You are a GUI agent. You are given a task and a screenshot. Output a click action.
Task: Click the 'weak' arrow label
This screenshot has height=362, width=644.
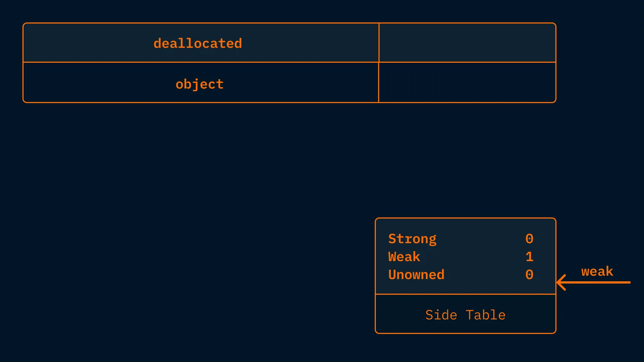coord(597,271)
